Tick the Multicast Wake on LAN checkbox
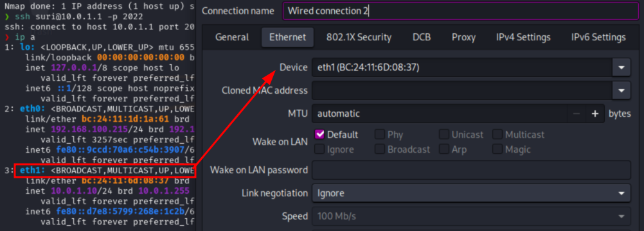 (x=497, y=134)
